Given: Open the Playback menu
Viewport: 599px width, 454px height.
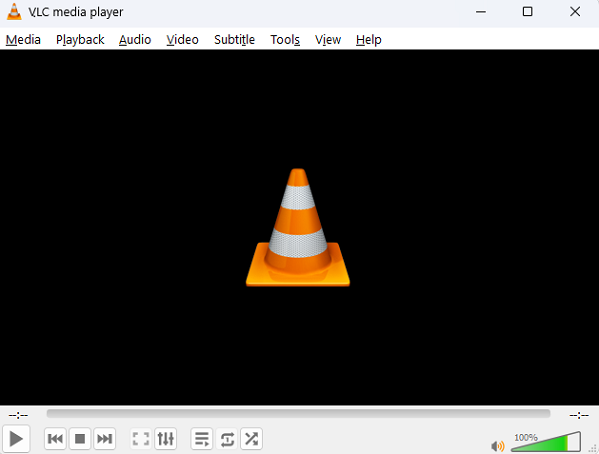Looking at the screenshot, I should (80, 39).
